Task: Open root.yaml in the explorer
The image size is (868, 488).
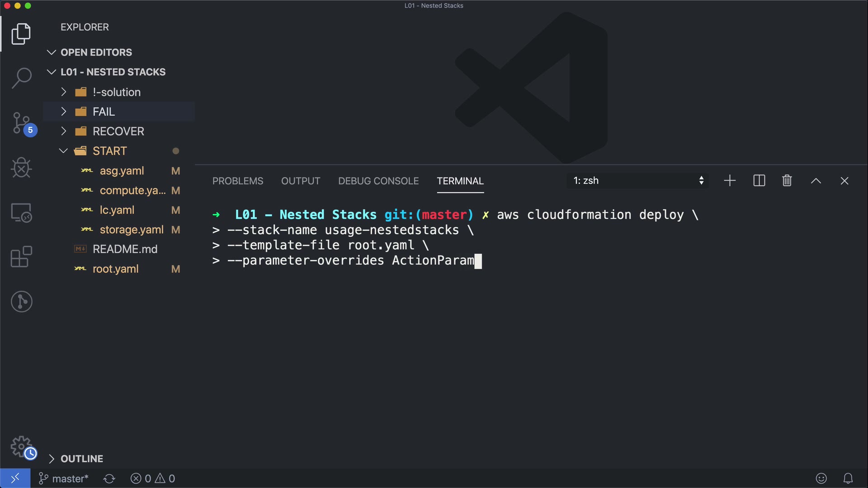Action: pos(115,269)
